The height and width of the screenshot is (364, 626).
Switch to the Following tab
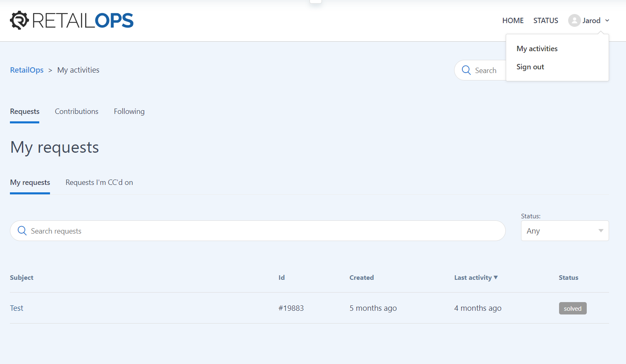[129, 111]
